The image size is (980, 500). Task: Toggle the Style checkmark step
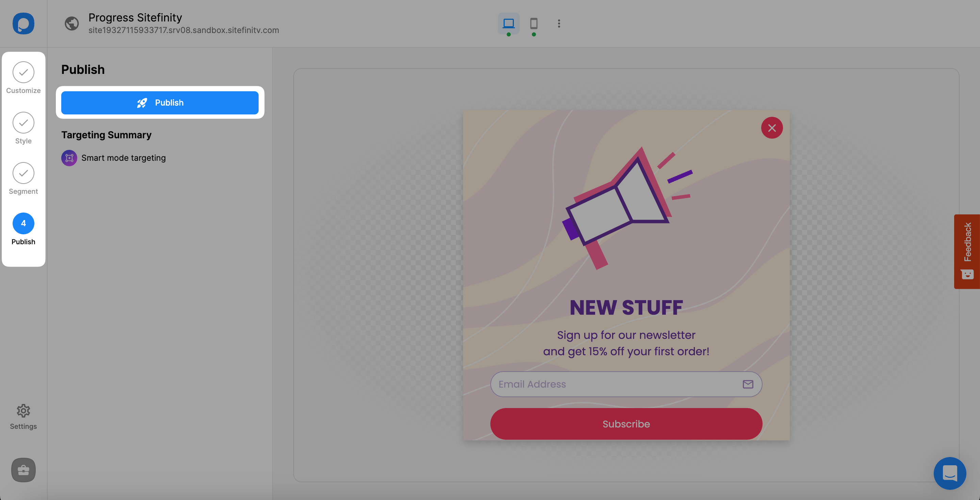click(23, 123)
